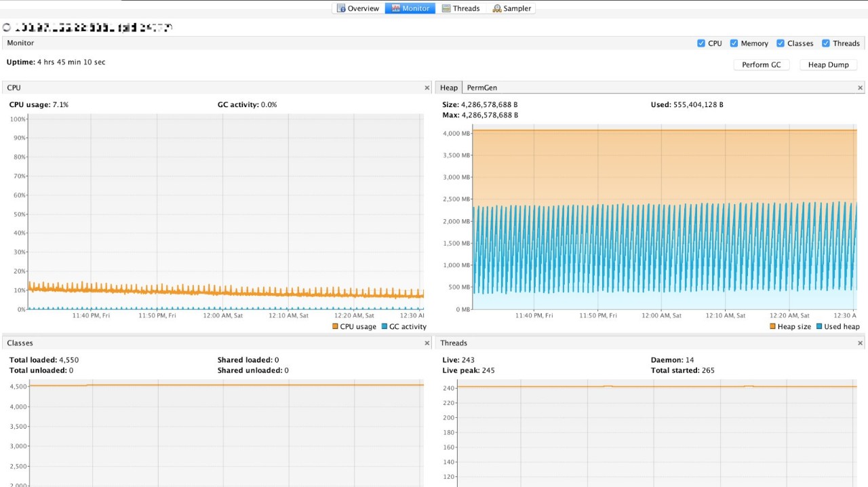Image resolution: width=868 pixels, height=487 pixels.
Task: Click the 4,500 label on classes chart axis
Action: click(x=18, y=387)
